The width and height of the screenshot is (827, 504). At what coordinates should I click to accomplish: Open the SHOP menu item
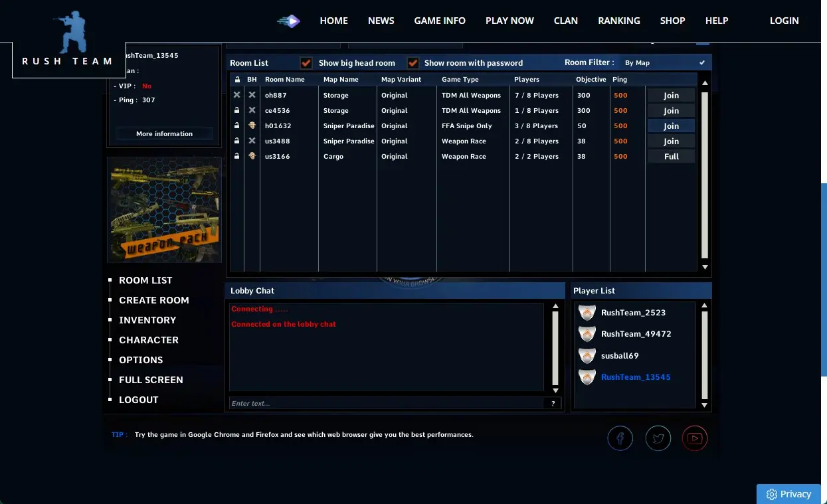pos(672,21)
